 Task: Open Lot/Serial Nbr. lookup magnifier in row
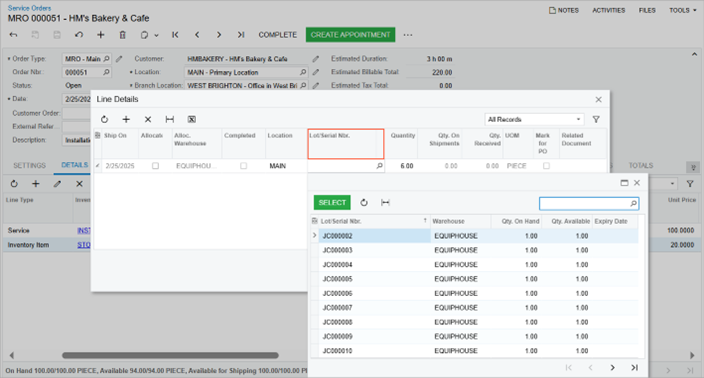(379, 166)
